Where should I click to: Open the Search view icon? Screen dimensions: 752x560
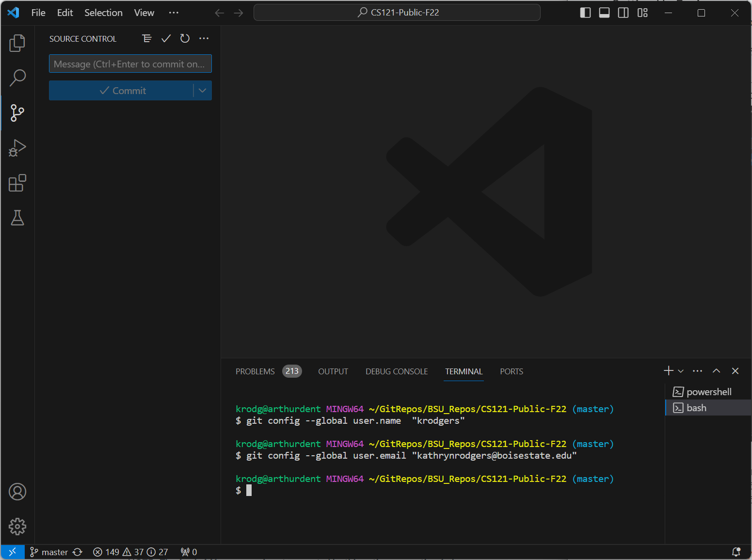tap(17, 78)
